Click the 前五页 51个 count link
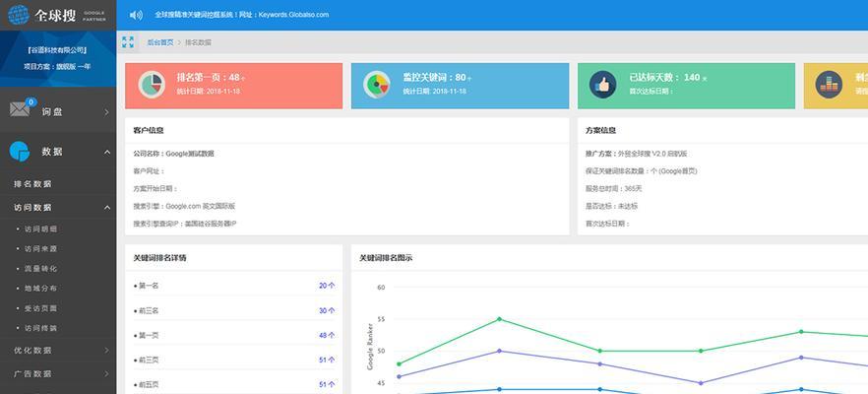 point(327,384)
